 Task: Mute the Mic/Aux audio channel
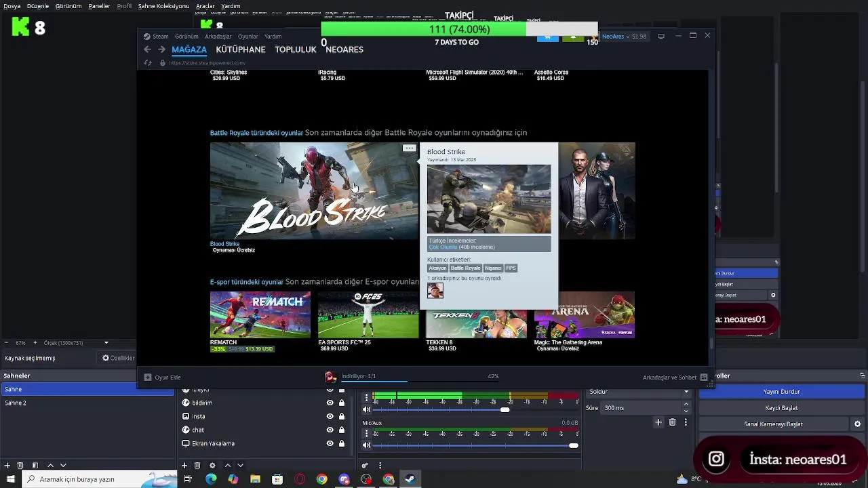367,445
